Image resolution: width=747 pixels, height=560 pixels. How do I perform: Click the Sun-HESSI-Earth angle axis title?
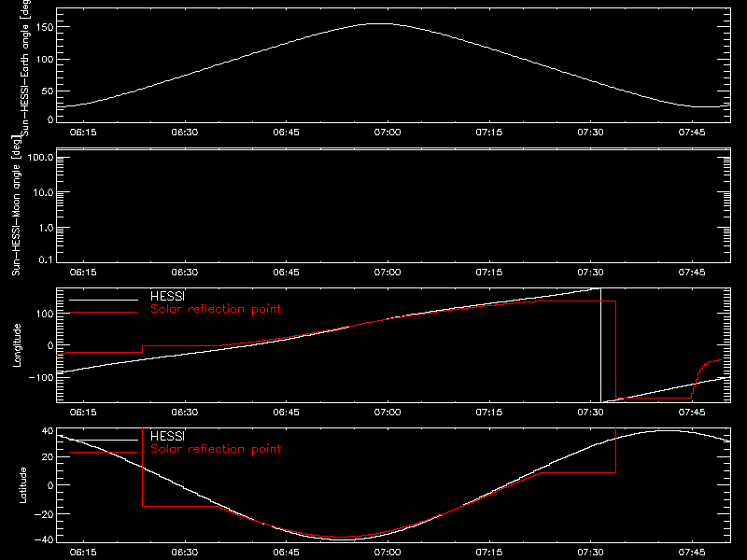click(x=25, y=68)
